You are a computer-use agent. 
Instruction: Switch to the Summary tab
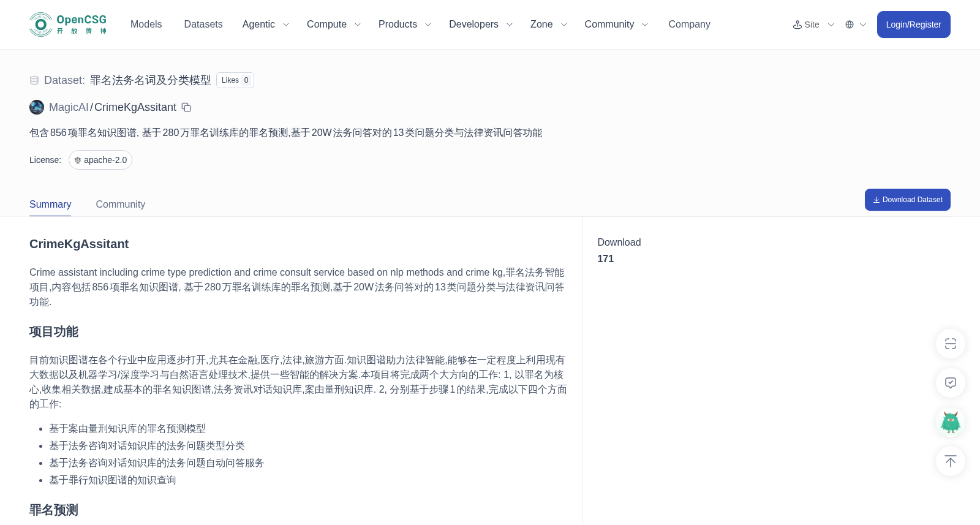pos(50,205)
